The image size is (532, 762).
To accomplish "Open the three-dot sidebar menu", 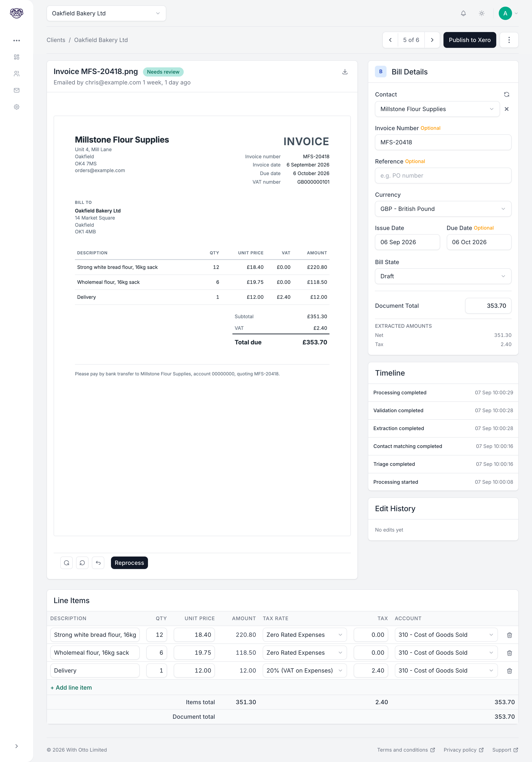I will pos(17,41).
